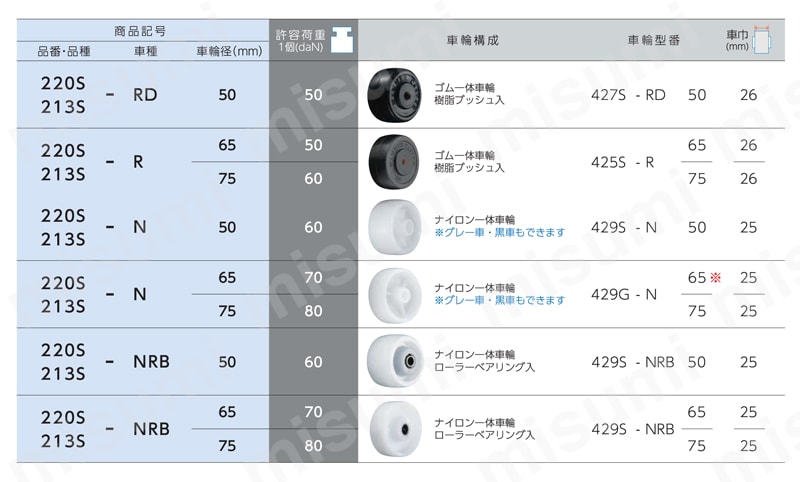Click the 427S - RD model number
The image size is (800, 482).
point(628,95)
